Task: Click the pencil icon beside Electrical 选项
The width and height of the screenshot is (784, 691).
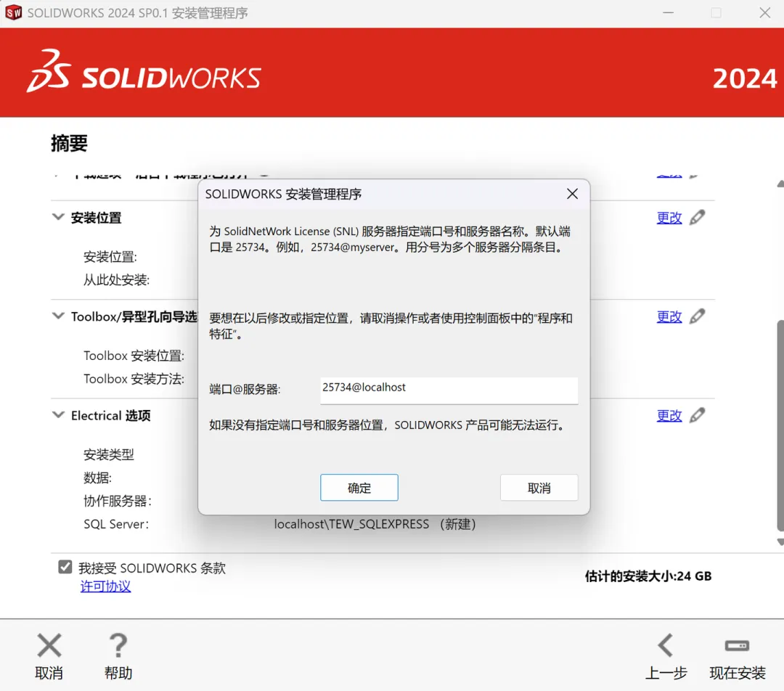Action: 698,415
